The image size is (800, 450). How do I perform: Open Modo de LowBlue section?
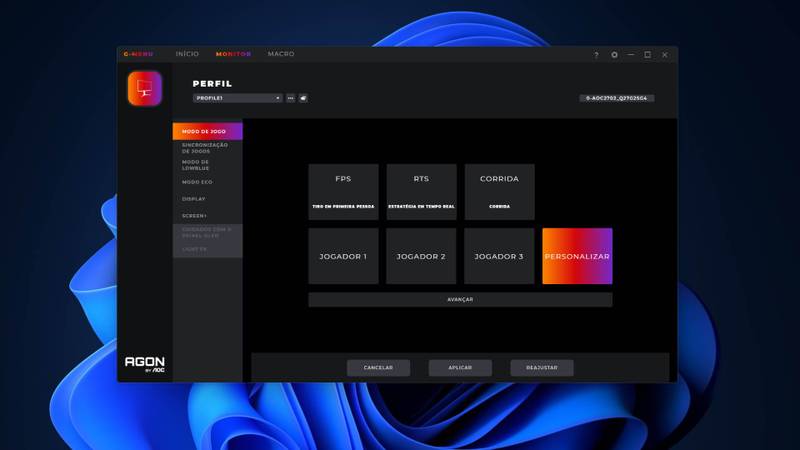tap(208, 165)
